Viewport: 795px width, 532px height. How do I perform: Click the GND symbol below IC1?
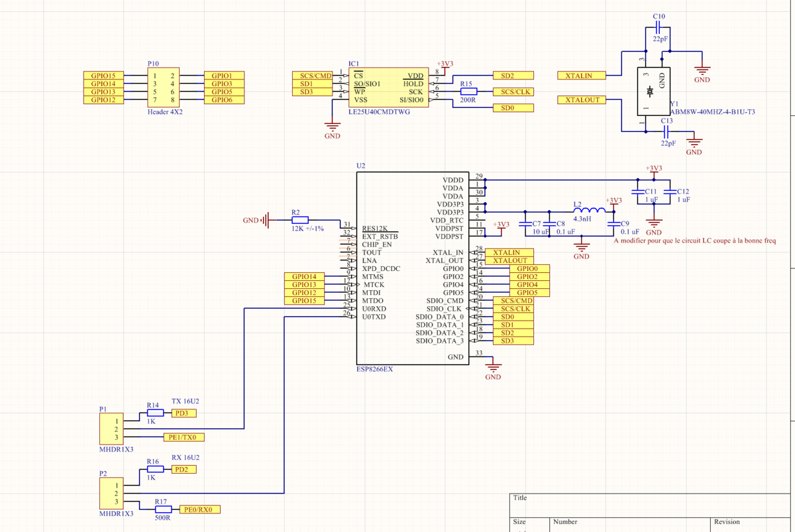click(332, 127)
